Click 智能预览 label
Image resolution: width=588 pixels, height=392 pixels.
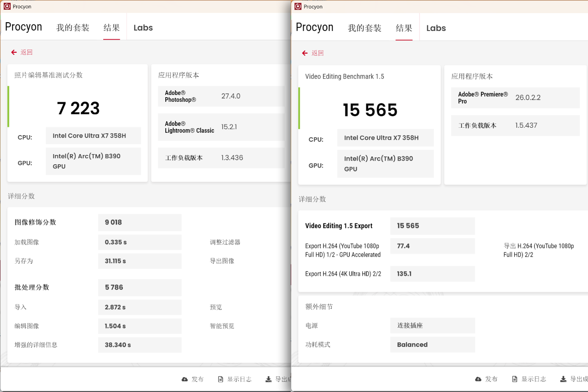click(x=222, y=326)
